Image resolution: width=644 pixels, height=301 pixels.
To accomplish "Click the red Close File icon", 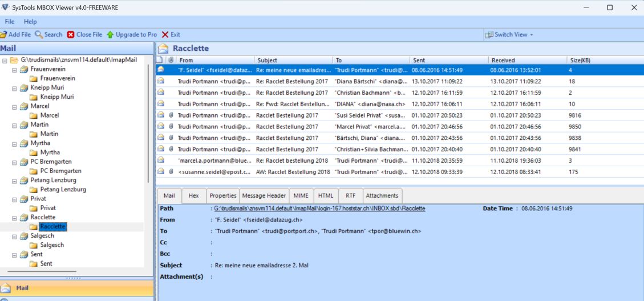I will tap(71, 34).
